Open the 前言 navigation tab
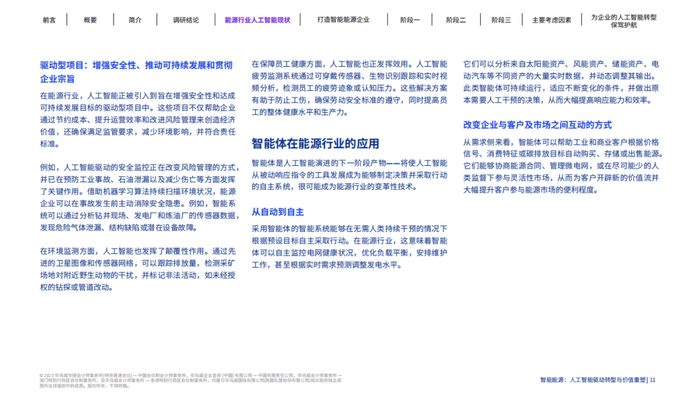Viewport: 700px width, 394px height. pyautogui.click(x=49, y=20)
